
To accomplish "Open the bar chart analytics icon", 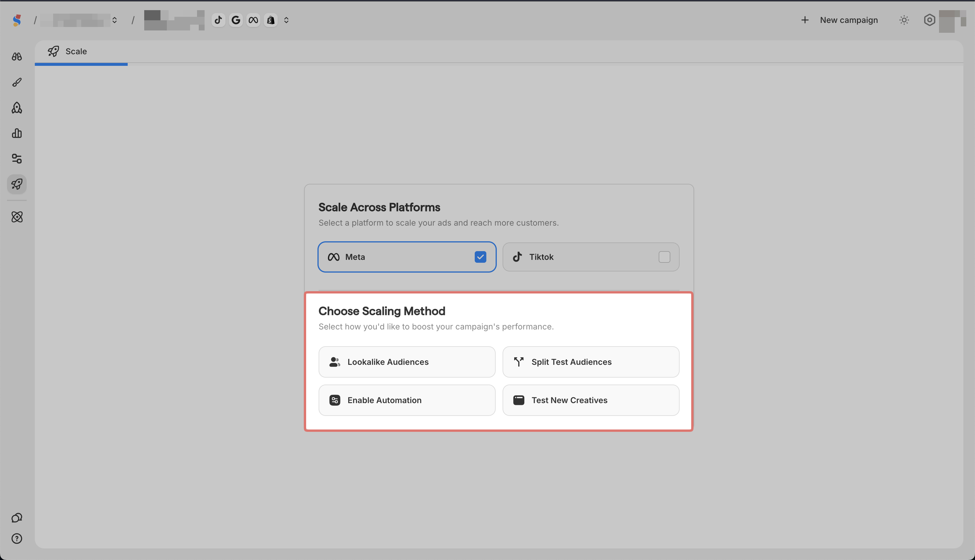I will click(x=17, y=133).
